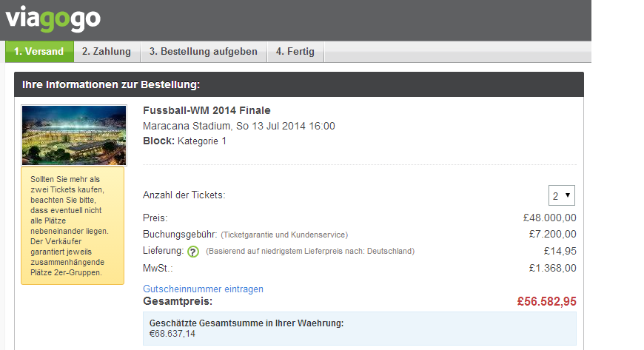Click the Buchungsgebühr label
Image resolution: width=644 pixels, height=350 pixels.
click(x=180, y=234)
